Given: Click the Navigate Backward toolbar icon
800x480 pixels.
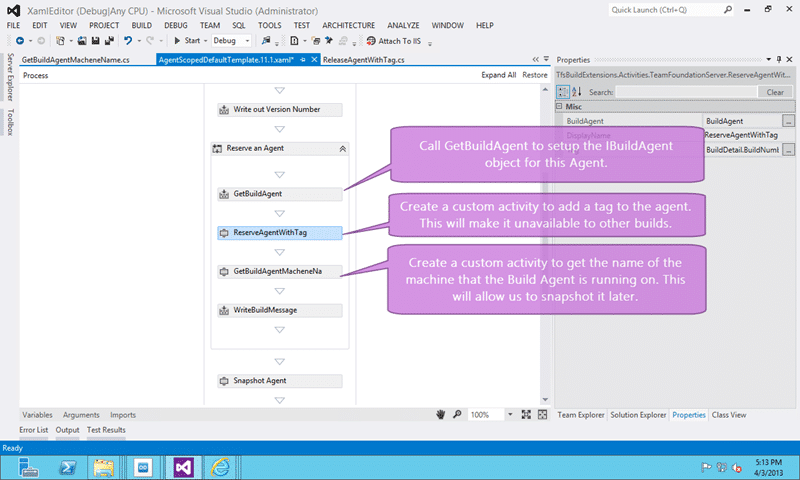Looking at the screenshot, I should pyautogui.click(x=19, y=41).
